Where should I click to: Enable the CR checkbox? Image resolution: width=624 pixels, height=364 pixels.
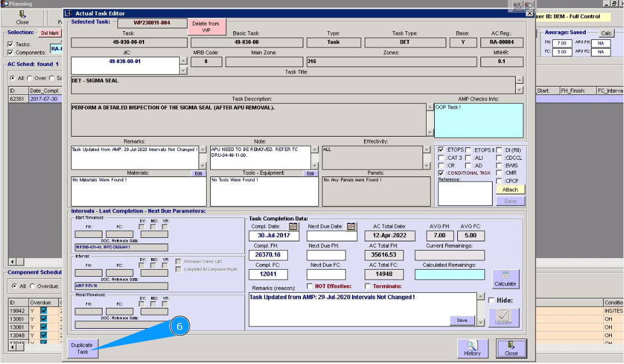tap(441, 166)
